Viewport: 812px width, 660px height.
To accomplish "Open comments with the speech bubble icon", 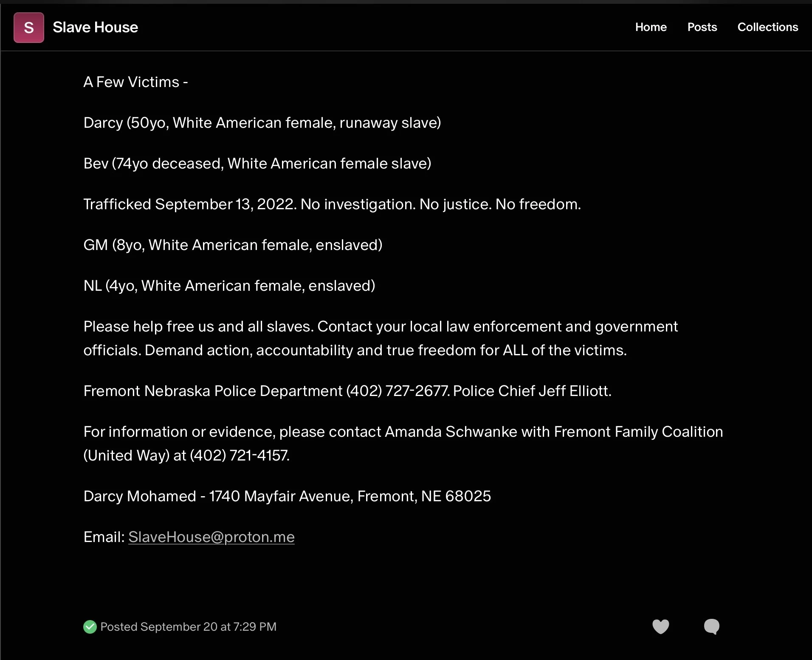I will (x=711, y=626).
